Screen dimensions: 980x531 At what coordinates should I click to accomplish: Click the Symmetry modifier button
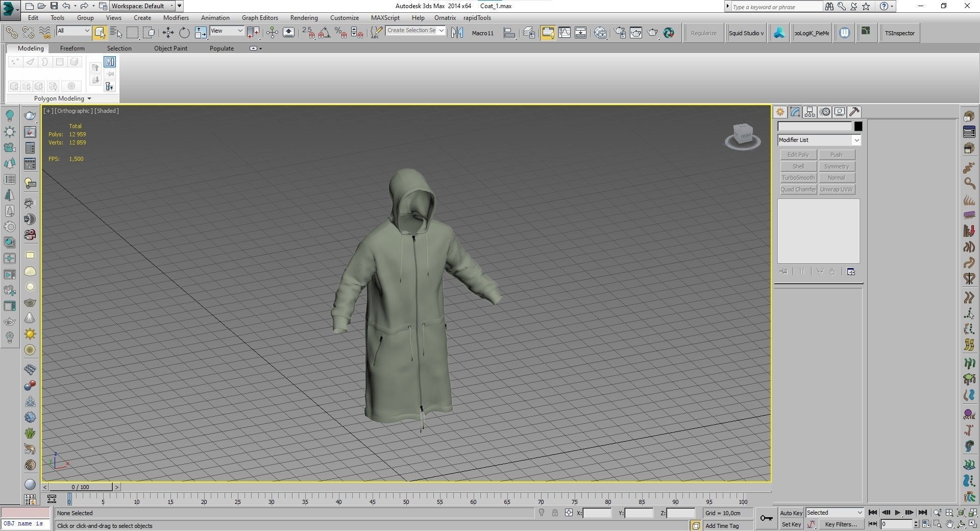(x=837, y=166)
